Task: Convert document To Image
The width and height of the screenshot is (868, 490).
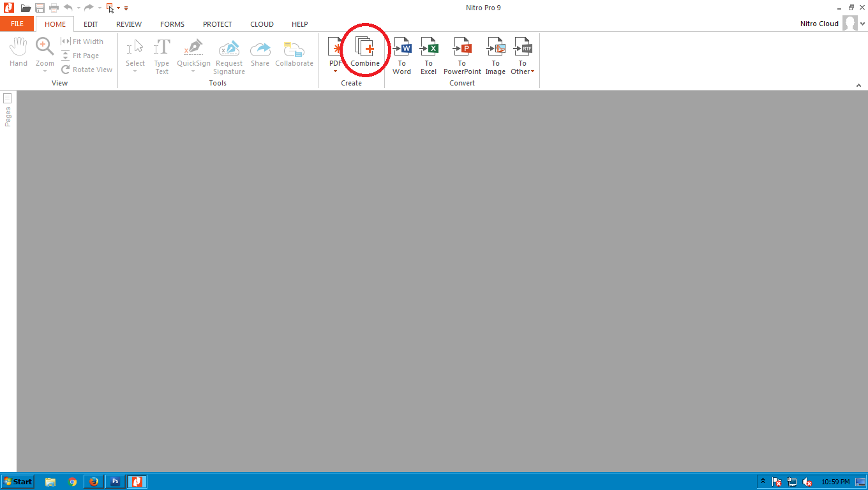Action: pos(495,54)
